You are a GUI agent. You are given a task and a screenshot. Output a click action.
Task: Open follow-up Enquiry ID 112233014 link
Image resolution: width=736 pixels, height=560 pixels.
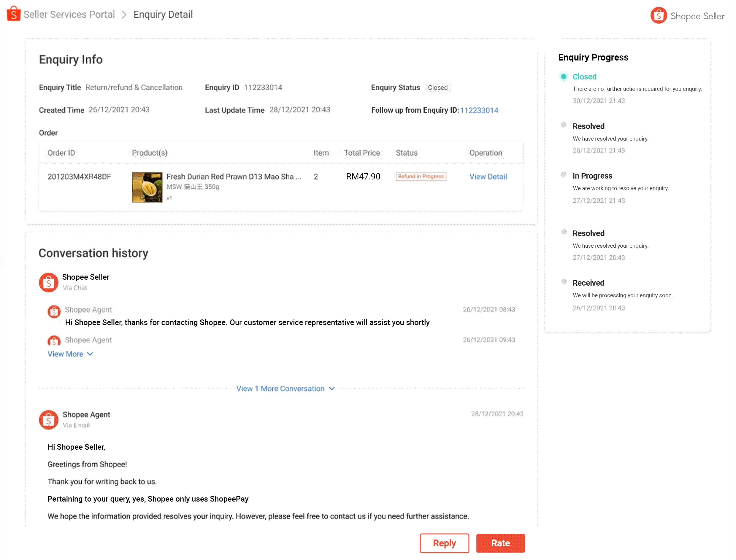pyautogui.click(x=479, y=110)
